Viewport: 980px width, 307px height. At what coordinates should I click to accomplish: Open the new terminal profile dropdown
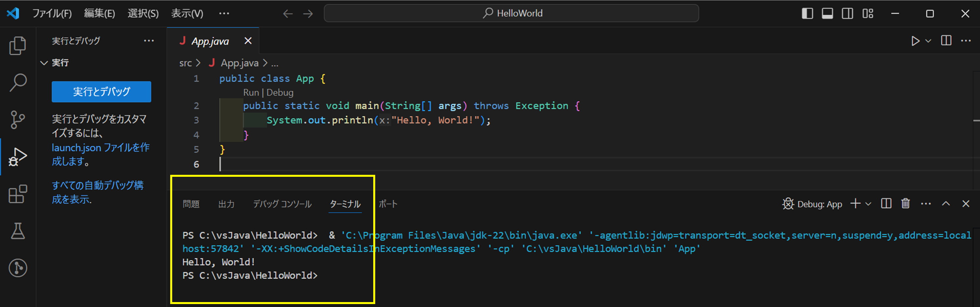[x=868, y=204]
